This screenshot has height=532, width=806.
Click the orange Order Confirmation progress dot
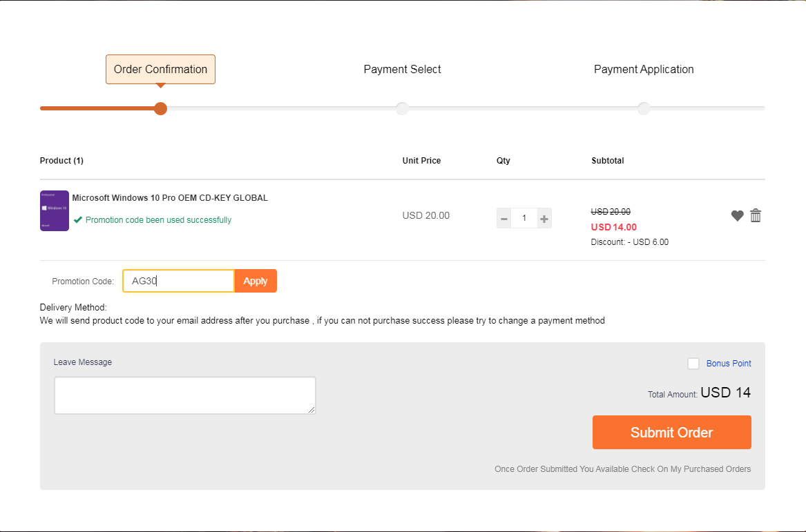[x=160, y=108]
